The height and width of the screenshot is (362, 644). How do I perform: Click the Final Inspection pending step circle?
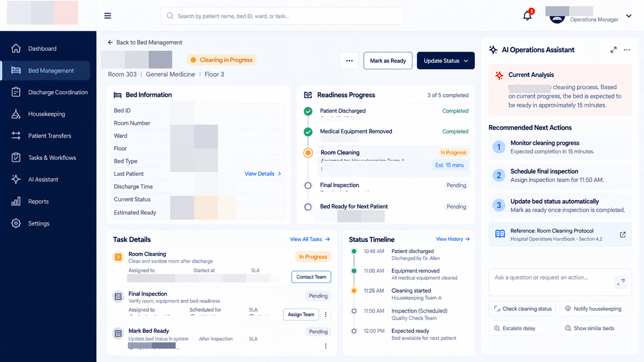[x=308, y=185]
